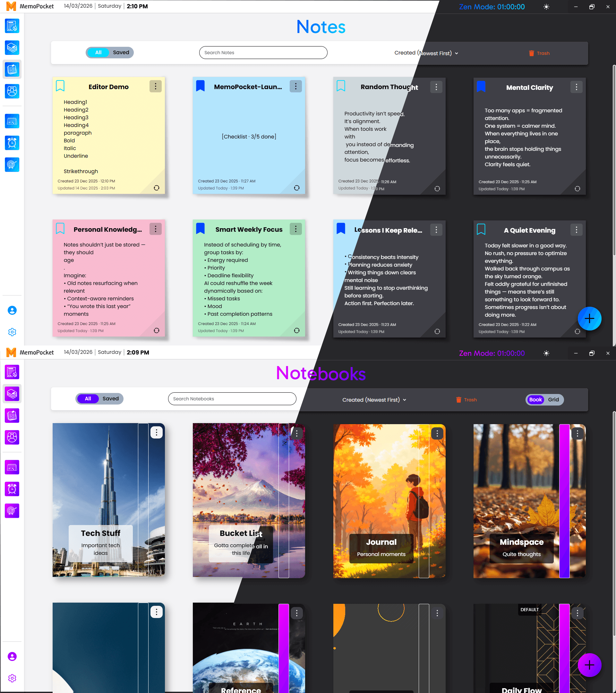Click sync icon on Mental Clarity note
Screen dimensions: 616x693
(577, 189)
